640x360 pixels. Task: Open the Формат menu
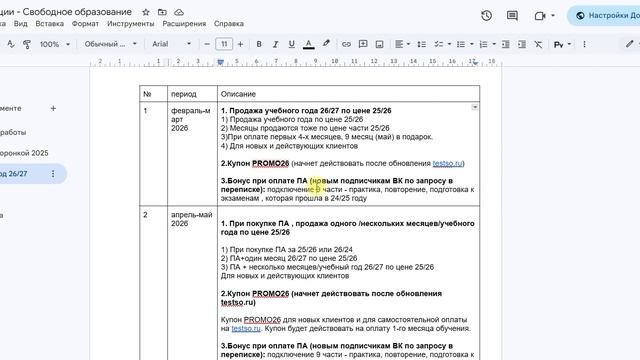[x=85, y=24]
